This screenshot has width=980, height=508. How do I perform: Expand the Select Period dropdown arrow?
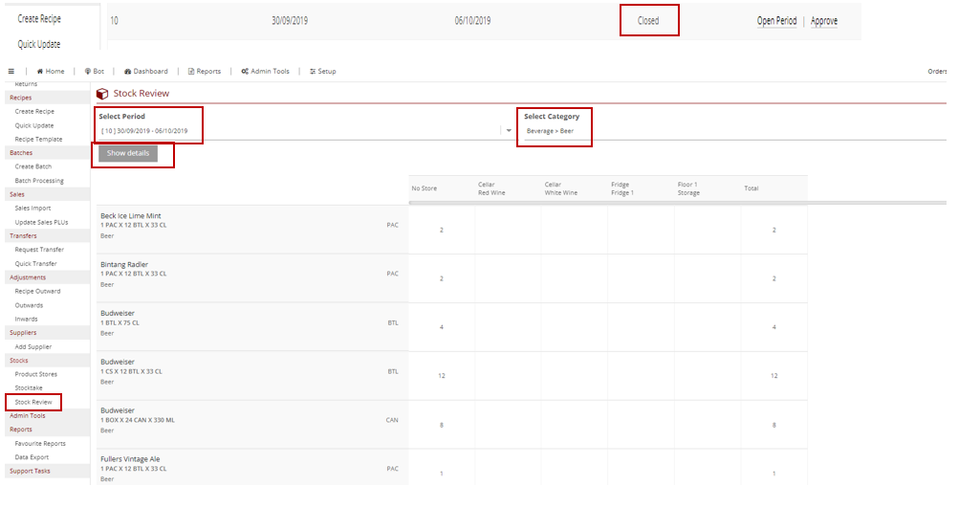[x=509, y=131]
